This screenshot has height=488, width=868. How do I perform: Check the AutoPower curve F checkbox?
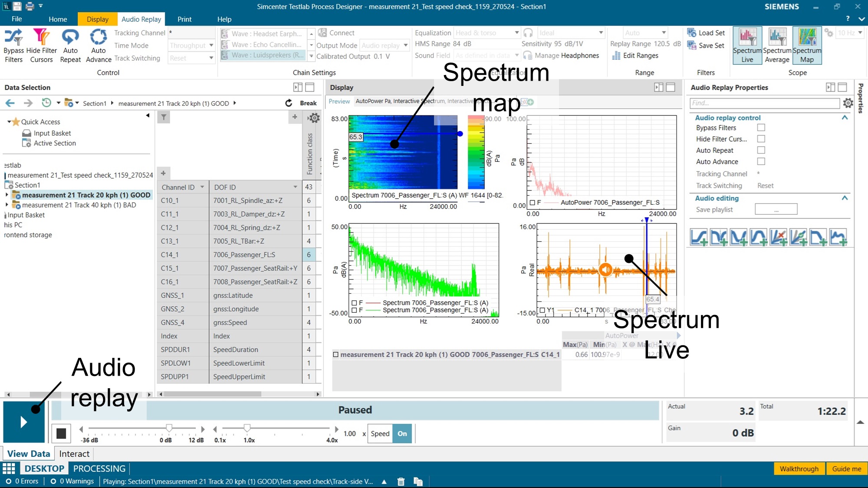(532, 202)
